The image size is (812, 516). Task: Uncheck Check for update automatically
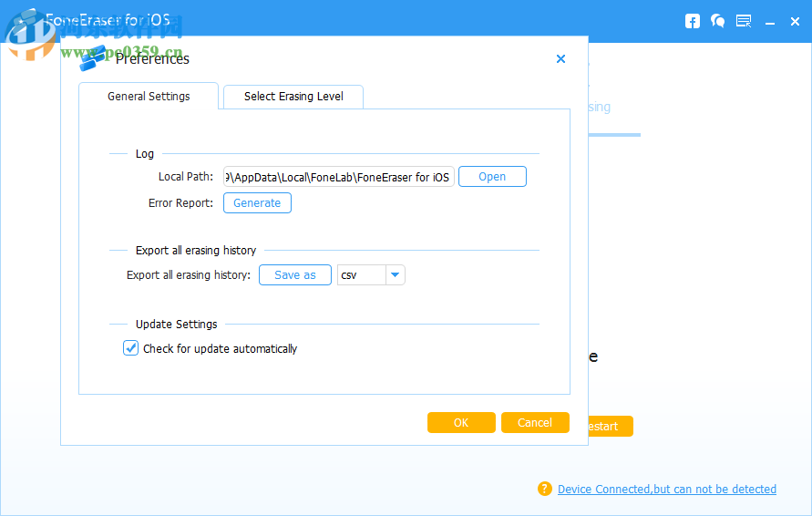[x=130, y=348]
